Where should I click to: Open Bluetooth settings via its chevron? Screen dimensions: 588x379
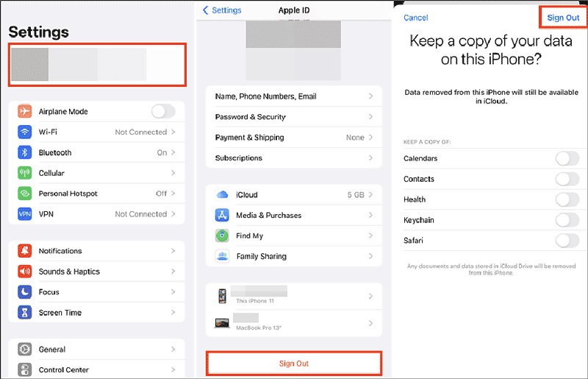point(173,152)
